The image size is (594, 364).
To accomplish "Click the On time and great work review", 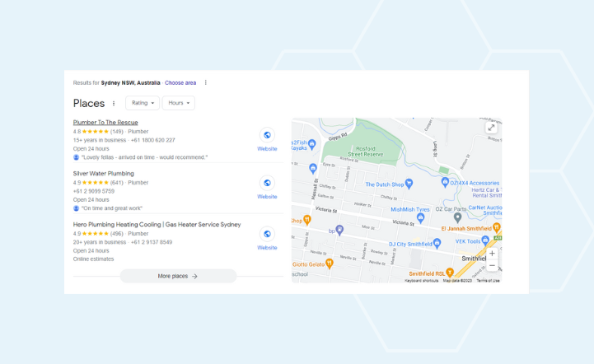I will point(112,208).
